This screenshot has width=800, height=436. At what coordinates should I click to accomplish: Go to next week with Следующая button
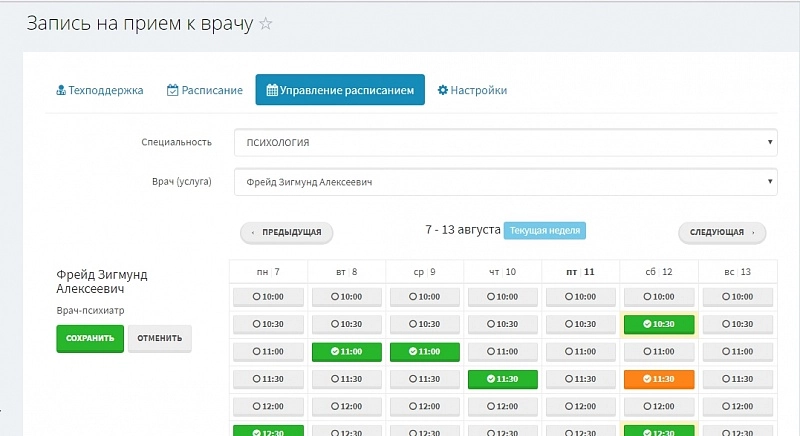click(722, 232)
